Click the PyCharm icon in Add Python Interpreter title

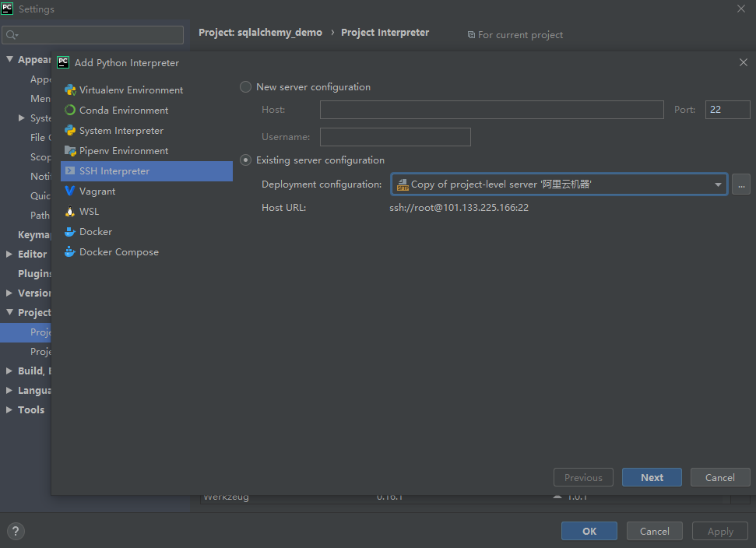pos(63,62)
